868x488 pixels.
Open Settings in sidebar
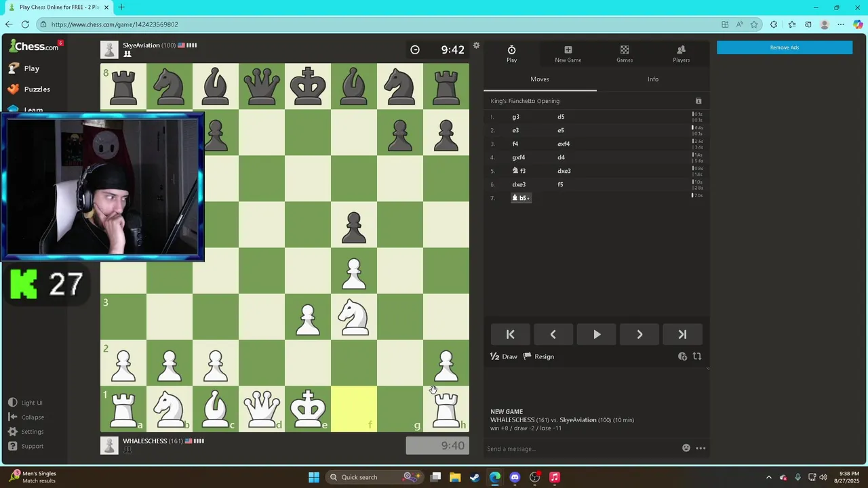tap(26, 432)
